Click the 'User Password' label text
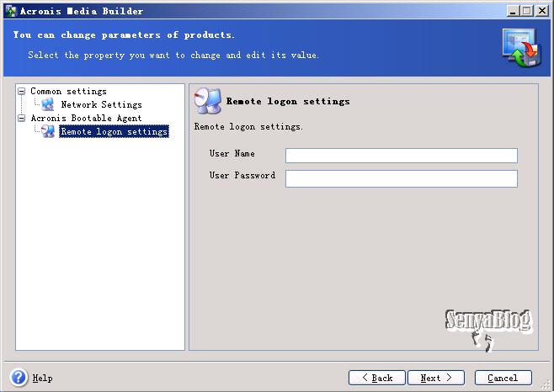554x392 pixels. coord(242,176)
